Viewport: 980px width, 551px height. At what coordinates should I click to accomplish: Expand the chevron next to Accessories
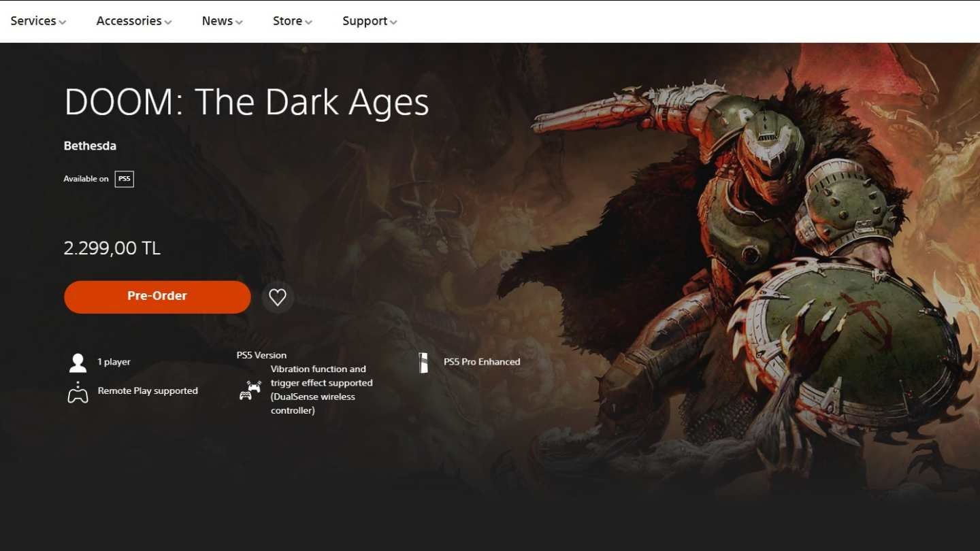[x=168, y=22]
